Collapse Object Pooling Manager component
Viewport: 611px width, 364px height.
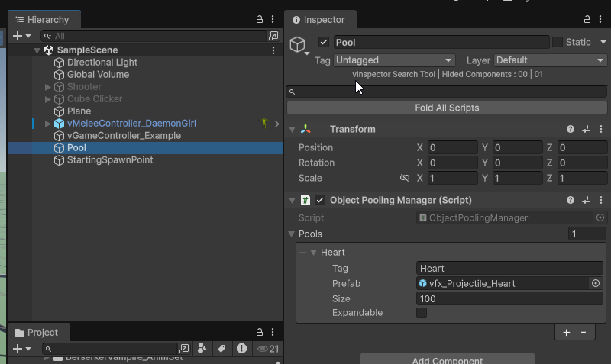[292, 201]
